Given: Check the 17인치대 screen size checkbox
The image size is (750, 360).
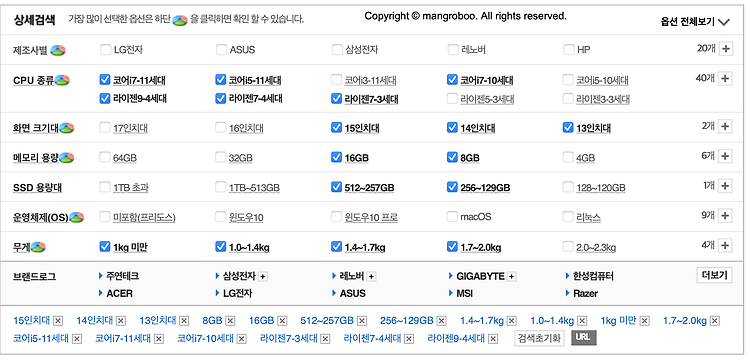Looking at the screenshot, I should tap(105, 128).
